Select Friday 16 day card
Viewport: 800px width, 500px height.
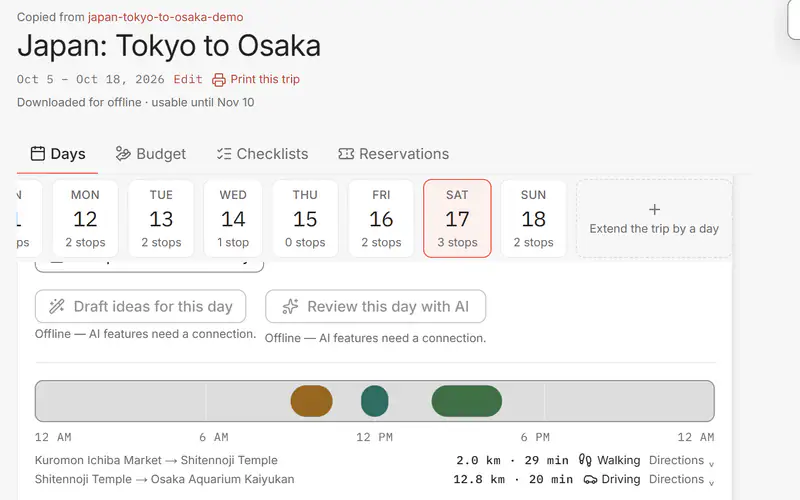(381, 218)
